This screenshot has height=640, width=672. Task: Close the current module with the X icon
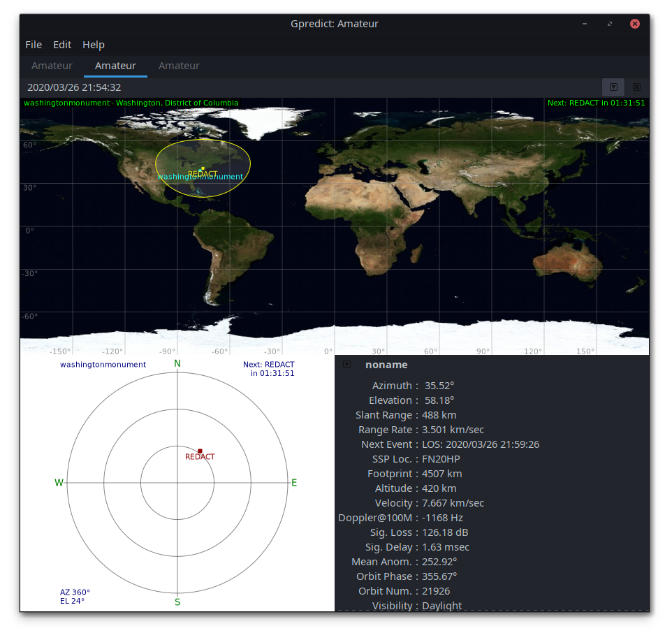(636, 87)
